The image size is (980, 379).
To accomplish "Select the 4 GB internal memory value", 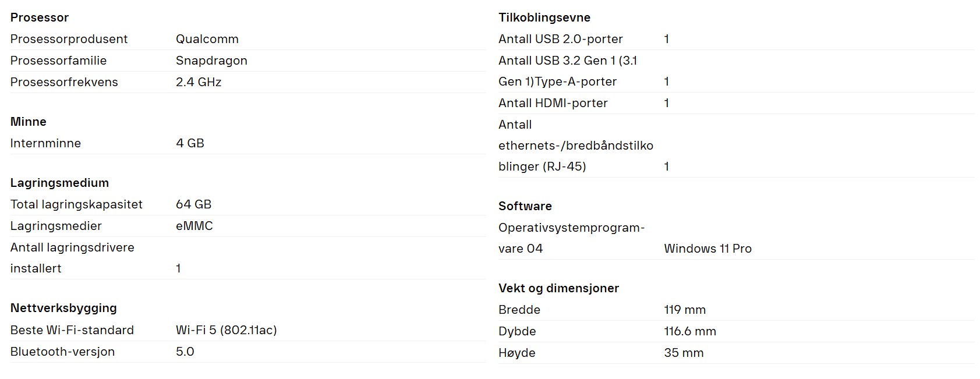I will coord(190,143).
